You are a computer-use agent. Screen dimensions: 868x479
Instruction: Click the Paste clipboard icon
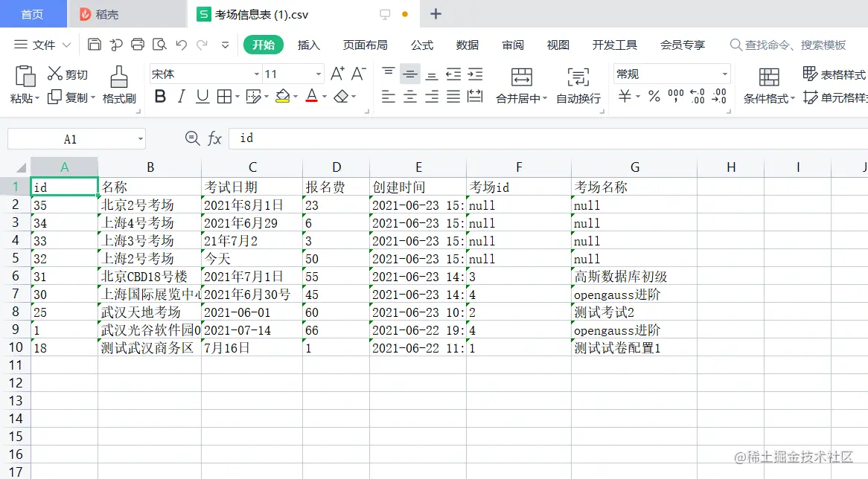coord(25,77)
